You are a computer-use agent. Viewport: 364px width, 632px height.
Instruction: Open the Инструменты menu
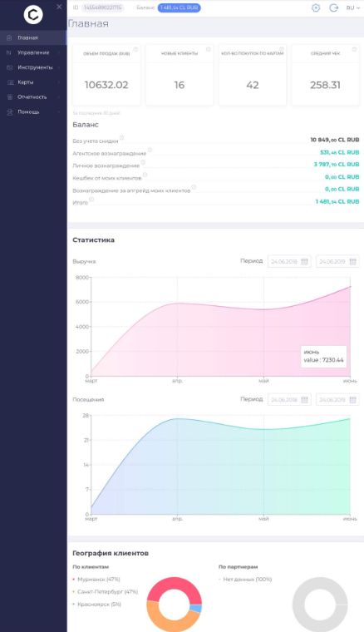tap(33, 67)
